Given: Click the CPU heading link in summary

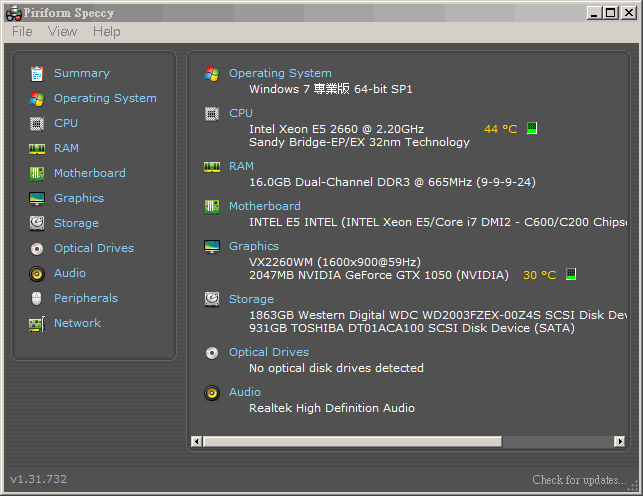Looking at the screenshot, I should (x=241, y=113).
